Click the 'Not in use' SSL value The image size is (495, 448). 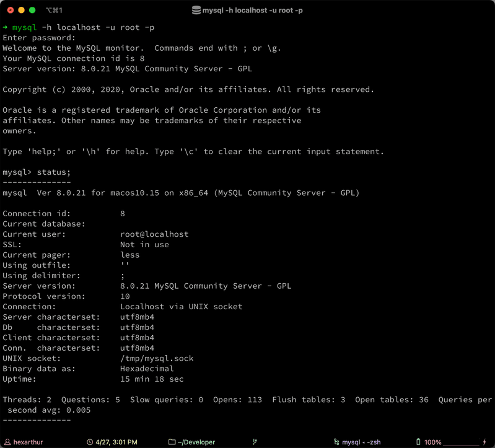pos(144,245)
